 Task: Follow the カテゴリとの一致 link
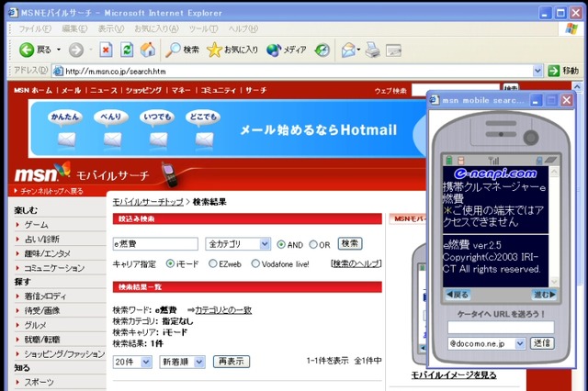[223, 310]
